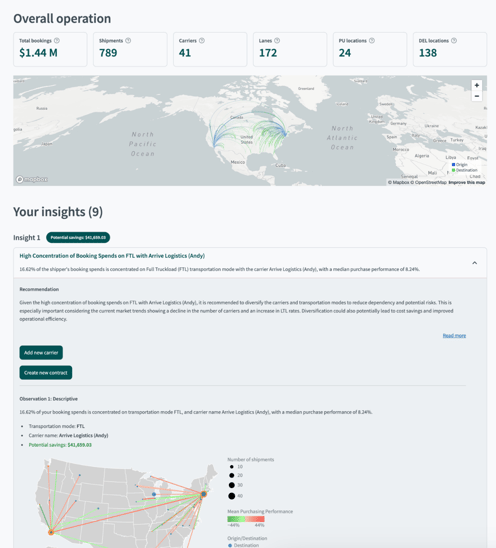Screen dimensions: 496x548
Task: Click the Mapbox logo on the map
Action: (x=32, y=179)
